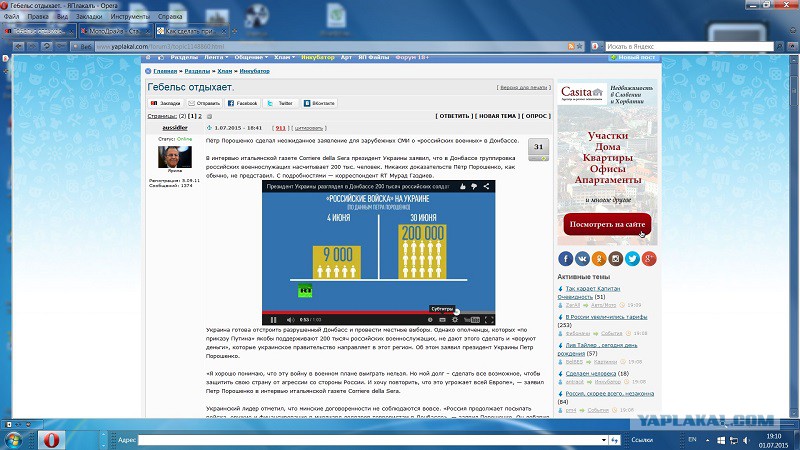Screen dimensions: 800x450
Task: Open the video share icon
Action: click(x=486, y=187)
